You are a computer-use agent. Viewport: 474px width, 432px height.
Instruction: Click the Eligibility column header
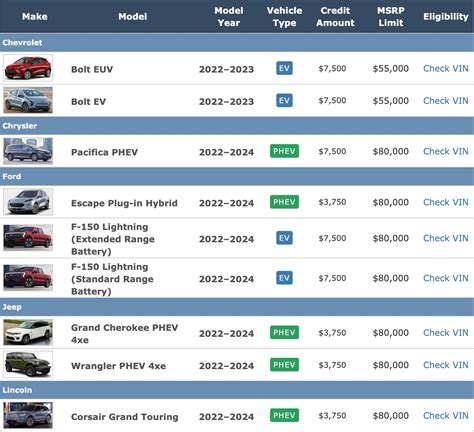coord(446,16)
